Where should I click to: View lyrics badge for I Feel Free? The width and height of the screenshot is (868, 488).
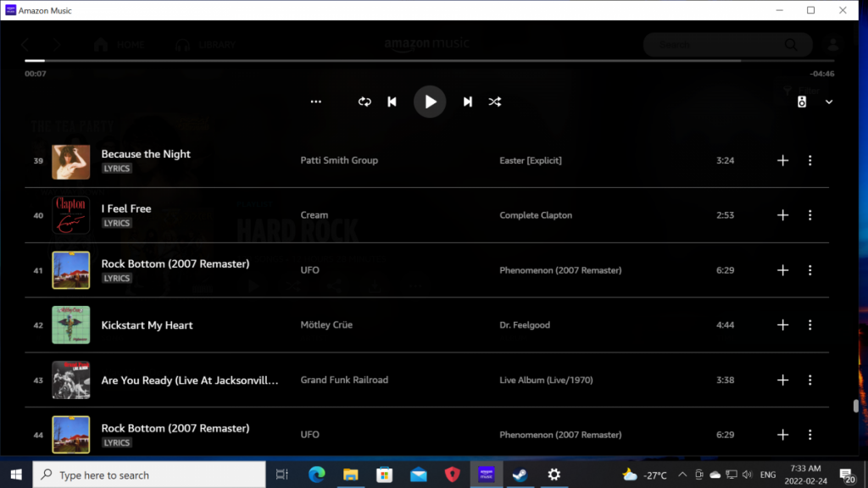117,223
